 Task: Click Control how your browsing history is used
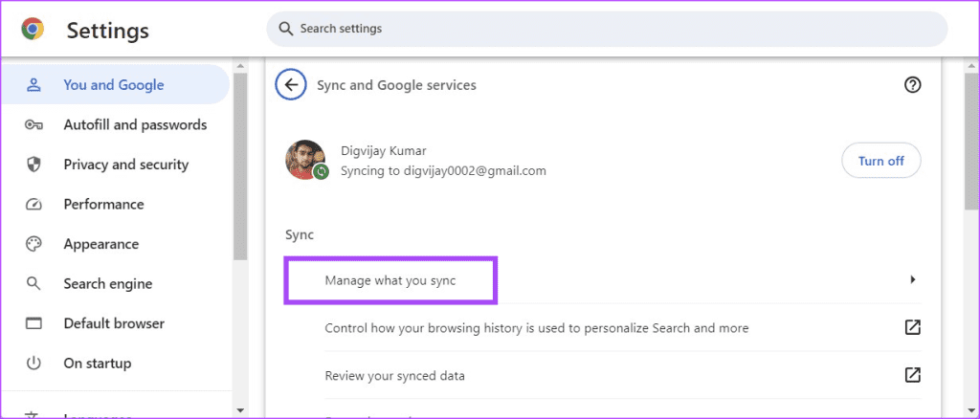536,328
